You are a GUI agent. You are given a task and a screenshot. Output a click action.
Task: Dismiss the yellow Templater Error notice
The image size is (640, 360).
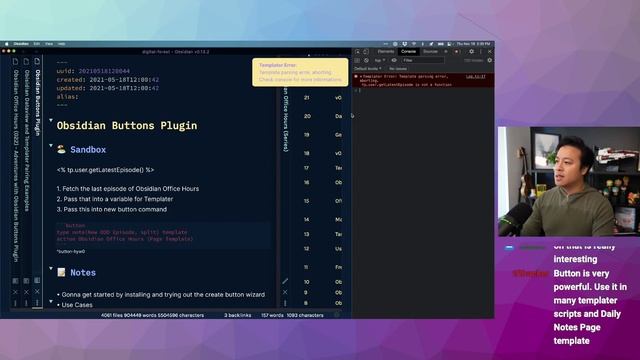click(300, 72)
